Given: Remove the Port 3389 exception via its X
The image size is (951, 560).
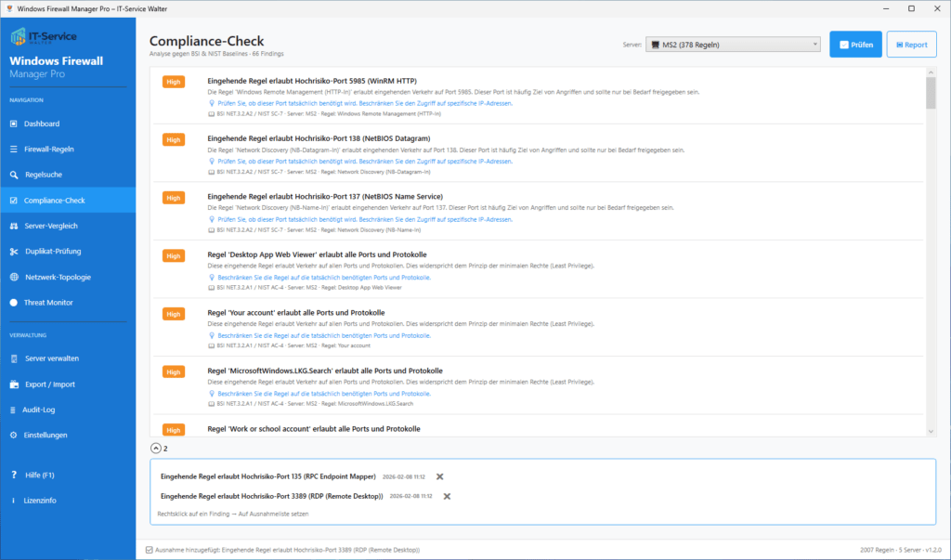Looking at the screenshot, I should tap(447, 496).
